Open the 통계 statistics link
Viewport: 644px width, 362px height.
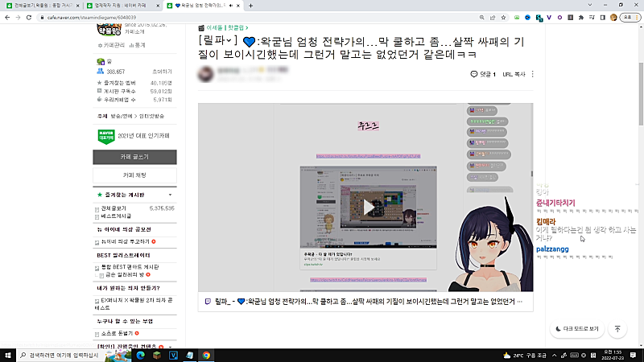click(x=137, y=45)
